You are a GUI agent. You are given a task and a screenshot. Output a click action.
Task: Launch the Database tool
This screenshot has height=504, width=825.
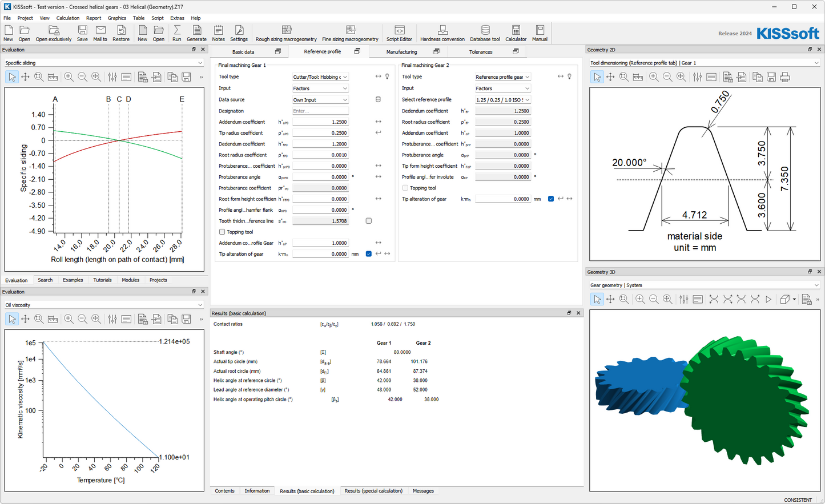point(485,33)
